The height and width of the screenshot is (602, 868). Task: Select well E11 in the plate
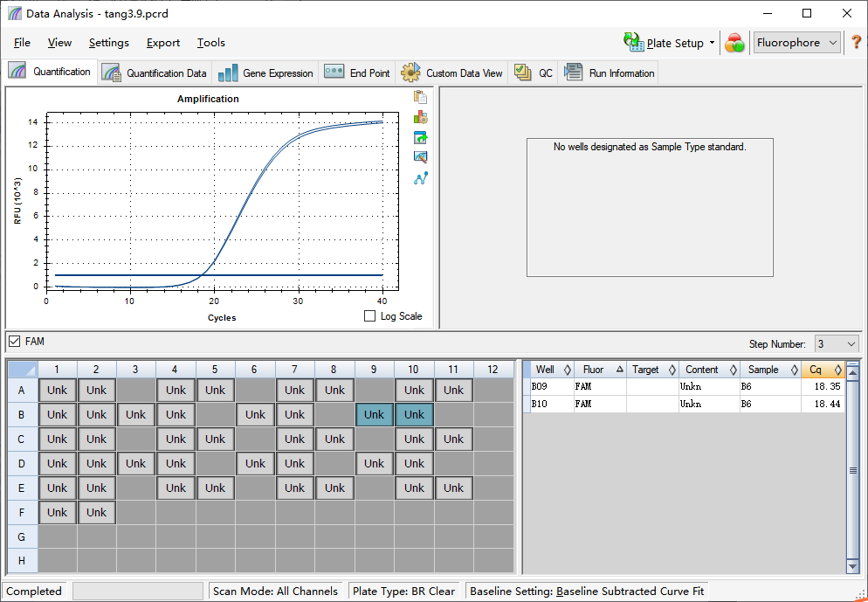(x=453, y=488)
